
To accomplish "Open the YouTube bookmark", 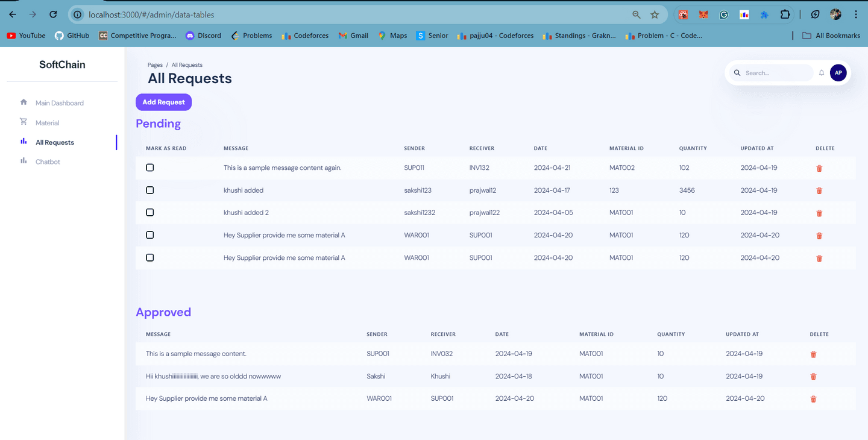I will coord(26,36).
